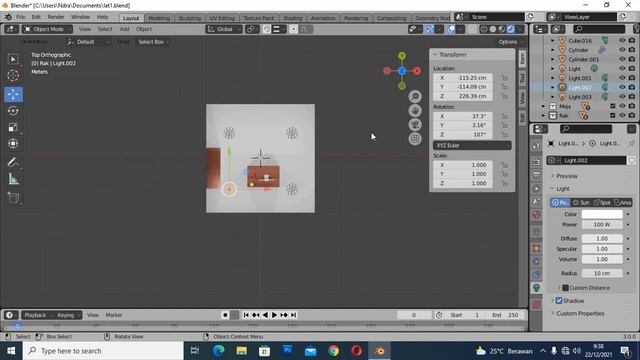The width and height of the screenshot is (640, 360).
Task: Collapse the Light panel
Action: [x=561, y=189]
